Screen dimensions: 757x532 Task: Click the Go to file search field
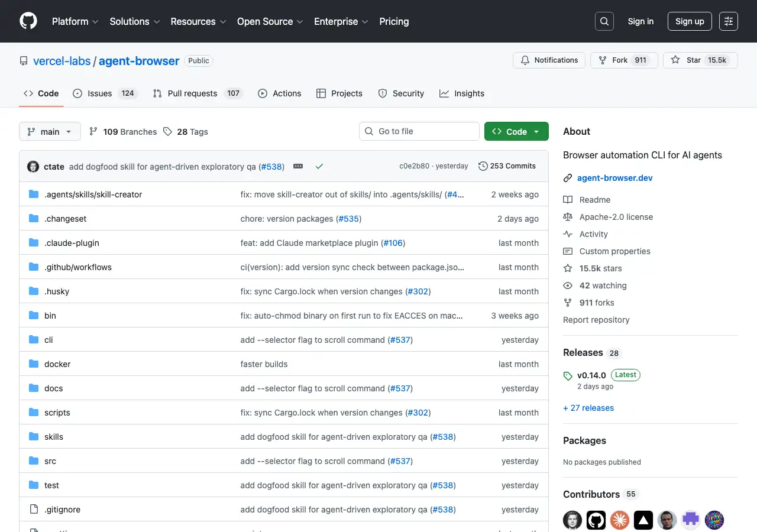(x=419, y=131)
